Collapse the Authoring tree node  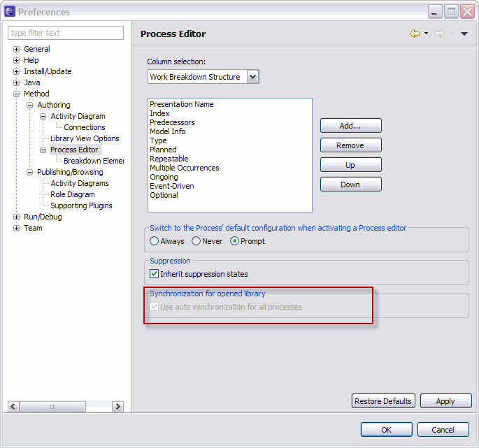[x=29, y=105]
